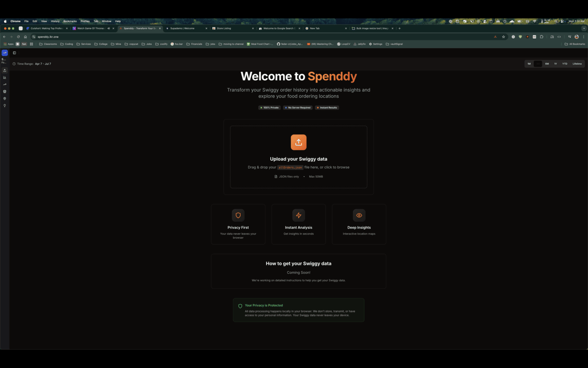Viewport: 588px width, 368px height.
Task: Select the Lifetime time range
Action: pyautogui.click(x=577, y=64)
